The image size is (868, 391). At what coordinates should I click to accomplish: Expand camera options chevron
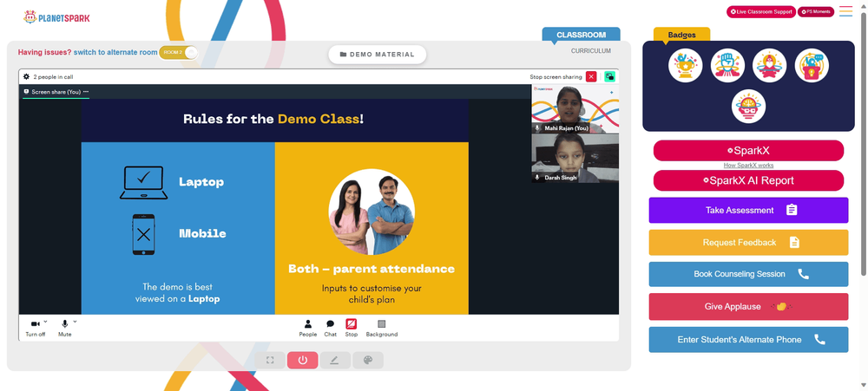tap(45, 322)
